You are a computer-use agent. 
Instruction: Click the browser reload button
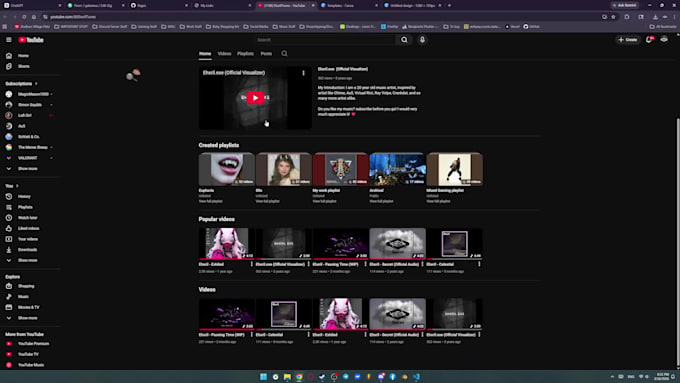click(24, 17)
